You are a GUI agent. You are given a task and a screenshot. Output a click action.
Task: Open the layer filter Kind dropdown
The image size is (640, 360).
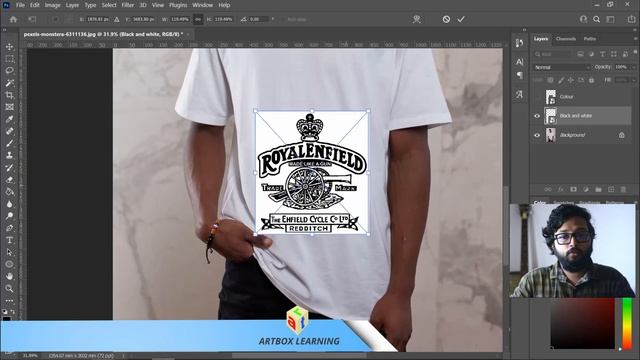[x=554, y=54]
